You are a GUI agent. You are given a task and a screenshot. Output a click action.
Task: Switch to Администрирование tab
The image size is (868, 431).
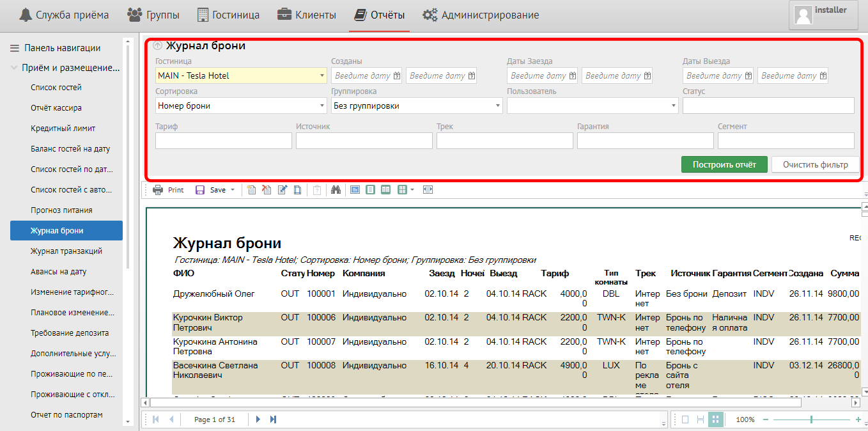(x=481, y=15)
